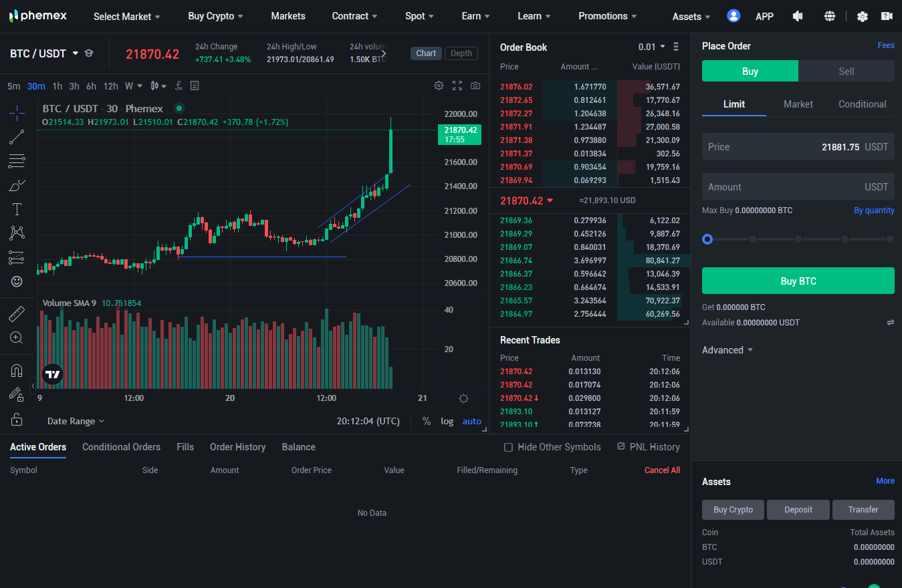Switch to Depth chart view
This screenshot has width=902, height=588.
pos(461,53)
